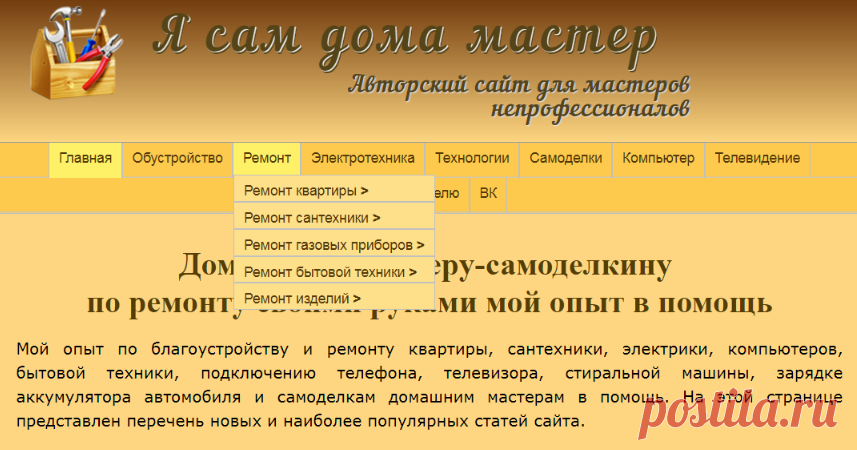Open the Главная menu item
Image resolution: width=857 pixels, height=450 pixels.
(x=85, y=159)
